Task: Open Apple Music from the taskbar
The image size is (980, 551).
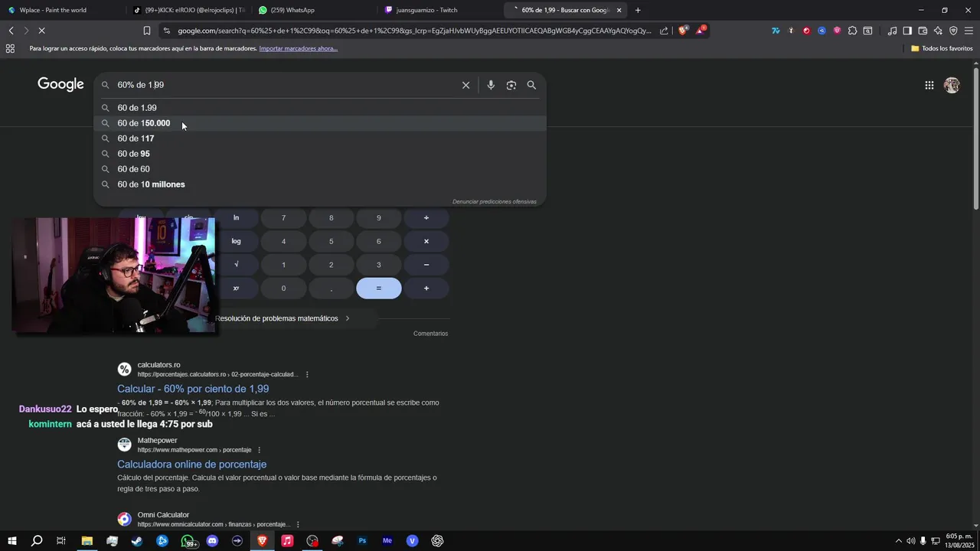Action: [287, 540]
